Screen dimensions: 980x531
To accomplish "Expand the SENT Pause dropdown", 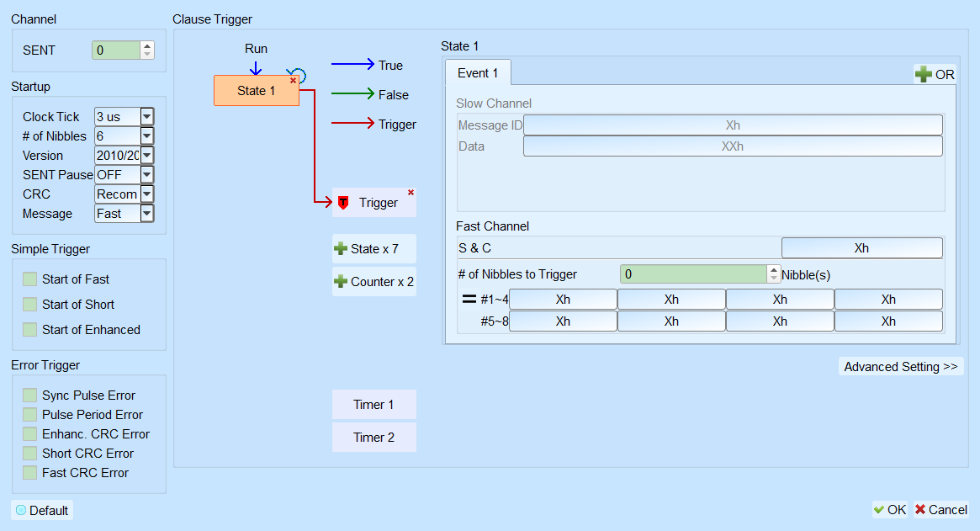I will (147, 174).
